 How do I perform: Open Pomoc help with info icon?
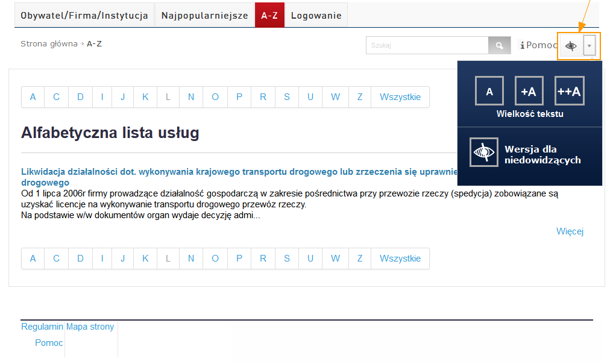pos(538,45)
